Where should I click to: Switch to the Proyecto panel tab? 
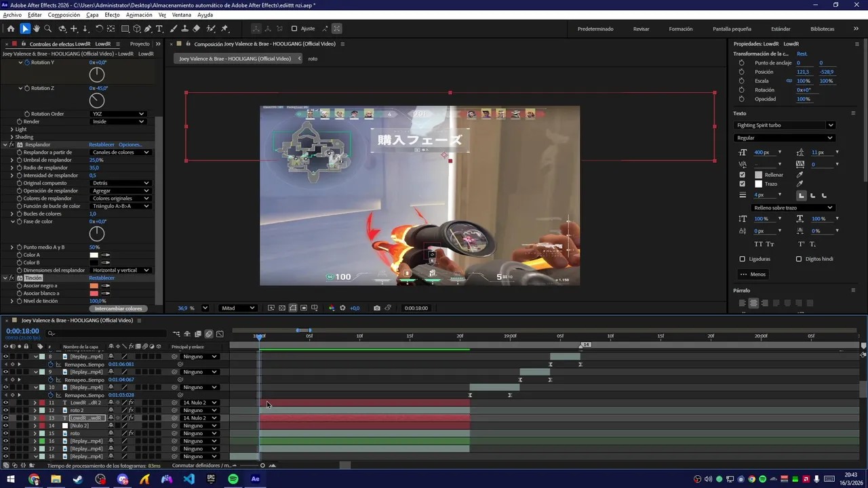pos(140,44)
